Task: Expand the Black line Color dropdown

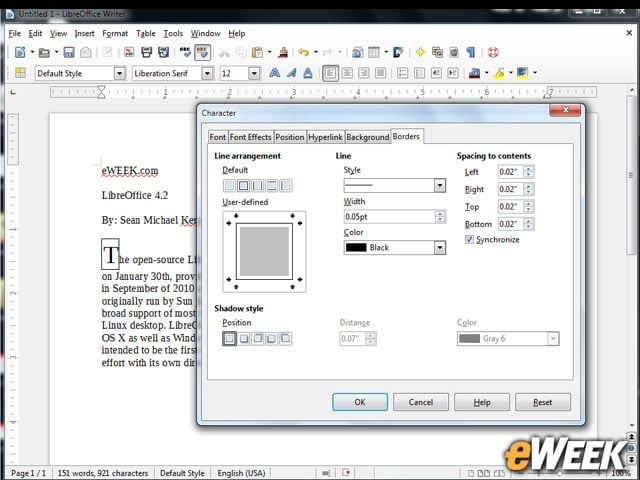Action: coord(440,247)
